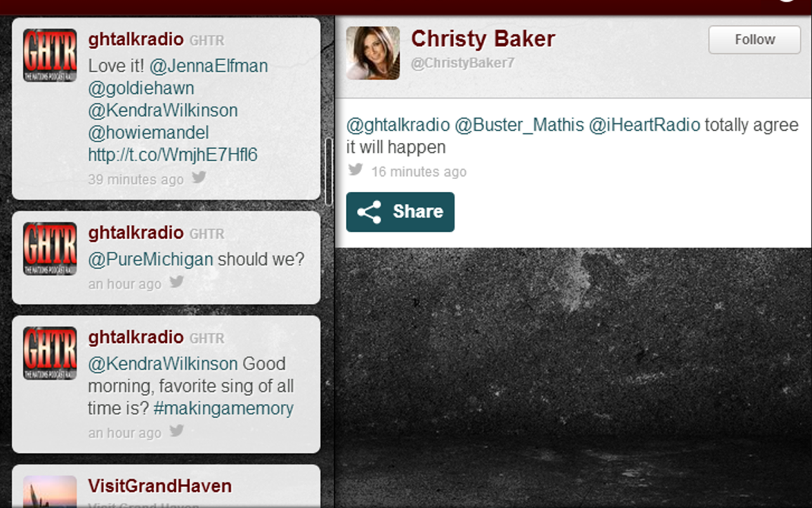The width and height of the screenshot is (812, 508).
Task: Open GHTR avatar on the @PureMichigan tweet
Action: [50, 249]
